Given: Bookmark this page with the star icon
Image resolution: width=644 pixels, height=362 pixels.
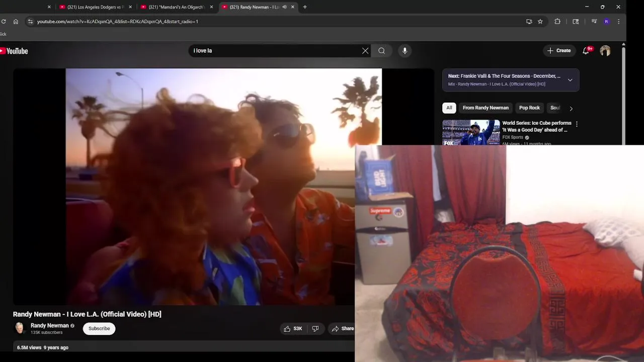Looking at the screenshot, I should point(540,22).
